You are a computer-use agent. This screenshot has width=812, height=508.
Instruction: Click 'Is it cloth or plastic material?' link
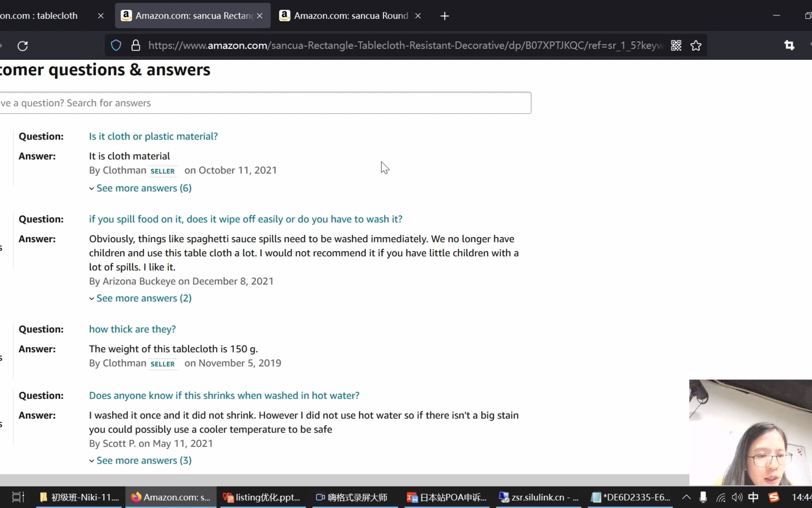[x=153, y=136]
